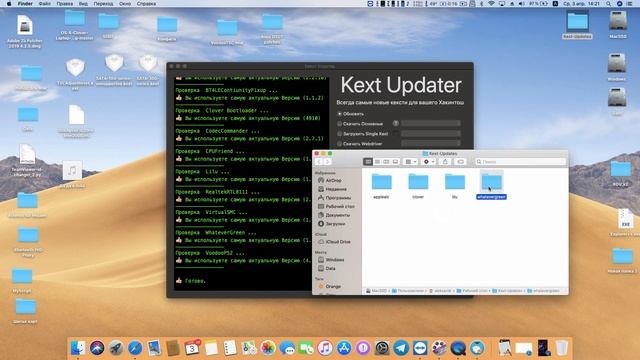Click Рабочий стол in the Finder path bar
The height and width of the screenshot is (360, 640).
472,291
